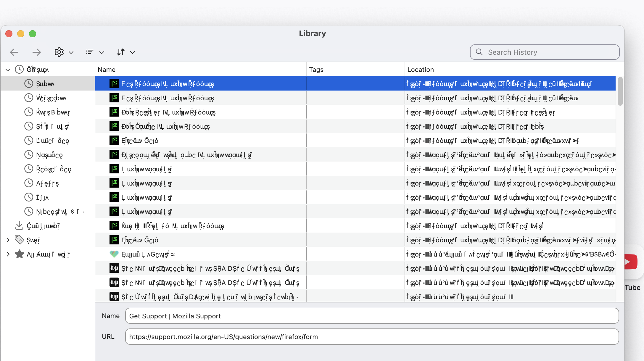Click the back arrow in the toolbar
The height and width of the screenshot is (361, 644).
click(x=14, y=52)
